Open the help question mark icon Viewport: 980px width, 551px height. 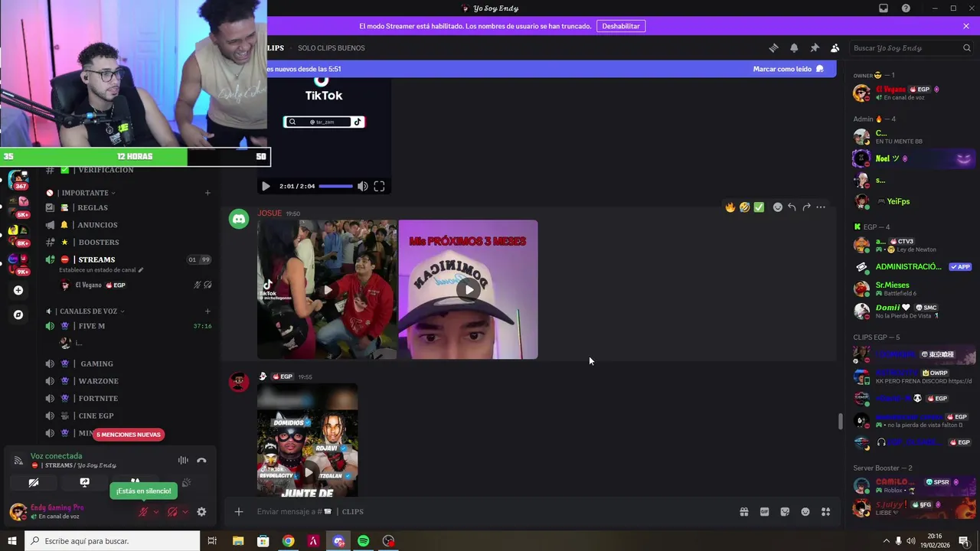(x=906, y=8)
